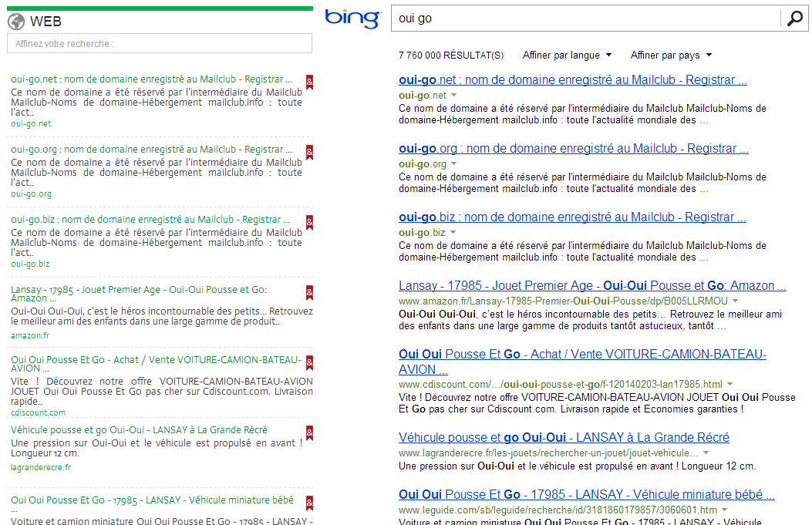Viewport: 812px width, 525px height.
Task: Click the www.leguide.com/sb/leguide URL text
Action: coord(558,510)
